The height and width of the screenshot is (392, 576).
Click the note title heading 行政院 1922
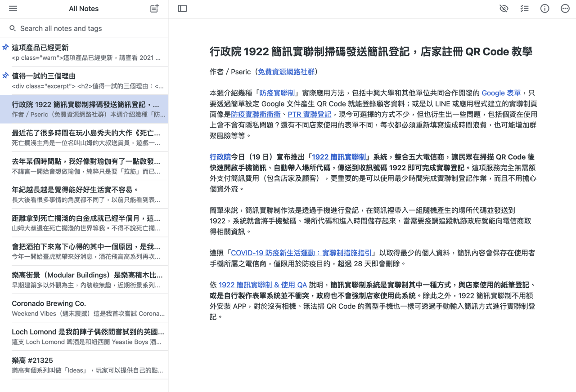pyautogui.click(x=371, y=51)
